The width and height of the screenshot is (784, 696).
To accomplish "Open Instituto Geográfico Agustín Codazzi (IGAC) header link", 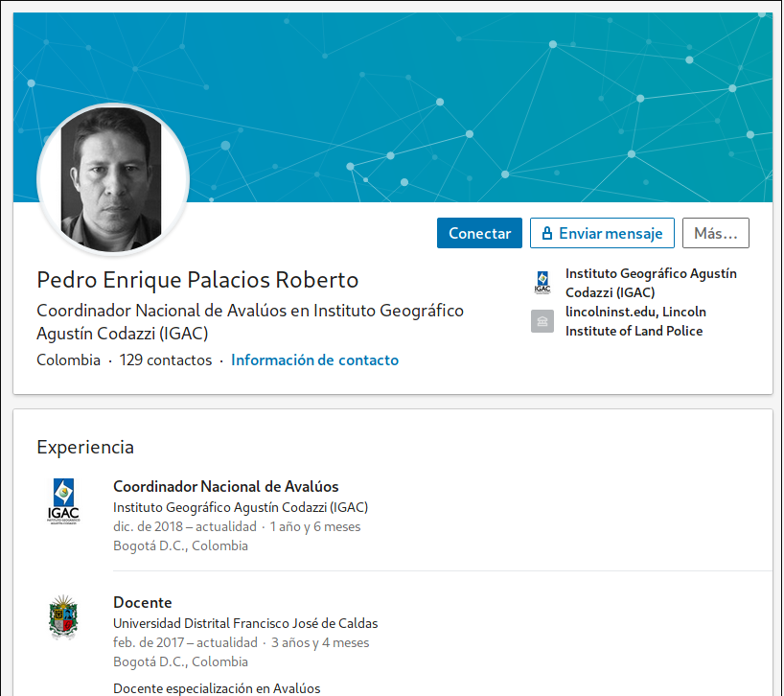I will click(x=651, y=283).
